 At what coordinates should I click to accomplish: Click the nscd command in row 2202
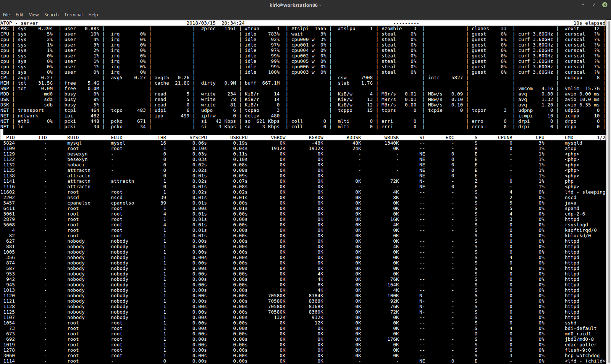click(571, 198)
